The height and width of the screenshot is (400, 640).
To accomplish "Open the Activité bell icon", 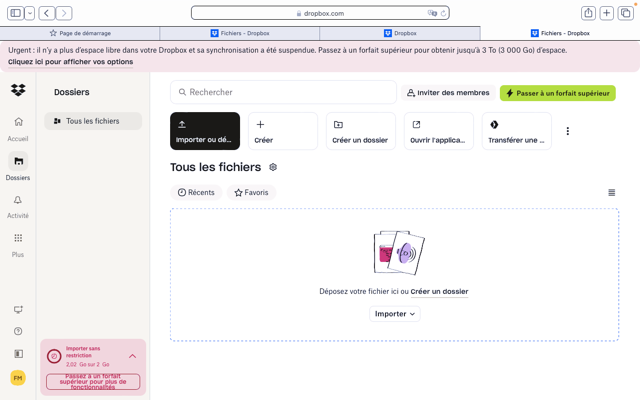I will 18,201.
